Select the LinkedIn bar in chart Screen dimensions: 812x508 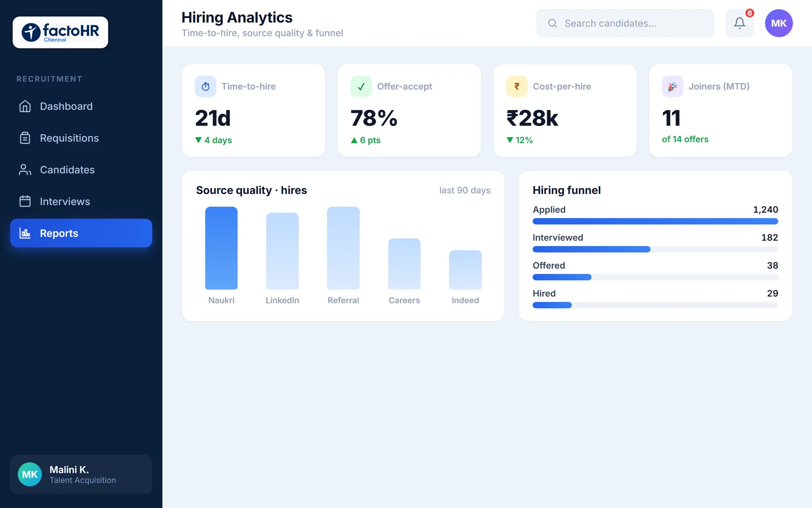(282, 251)
